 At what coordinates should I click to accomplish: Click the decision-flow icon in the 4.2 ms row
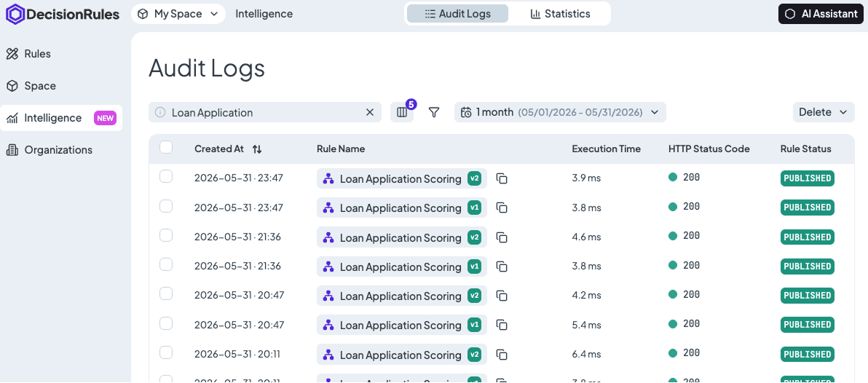[328, 296]
